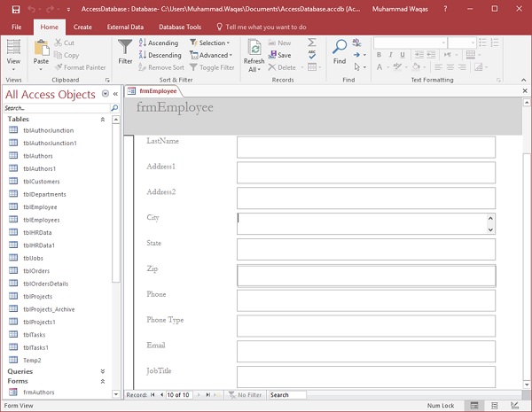Collapse the Tables group in navigation pane
Viewport: 532px width, 412px height.
point(102,119)
